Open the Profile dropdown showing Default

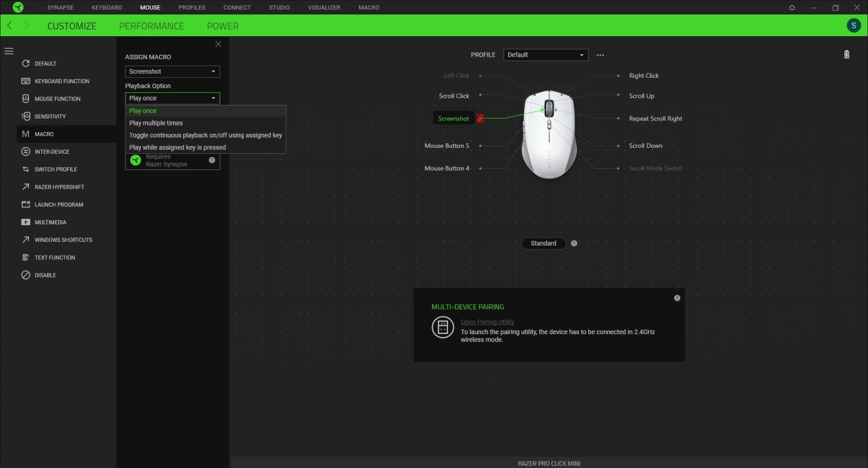[x=546, y=54]
